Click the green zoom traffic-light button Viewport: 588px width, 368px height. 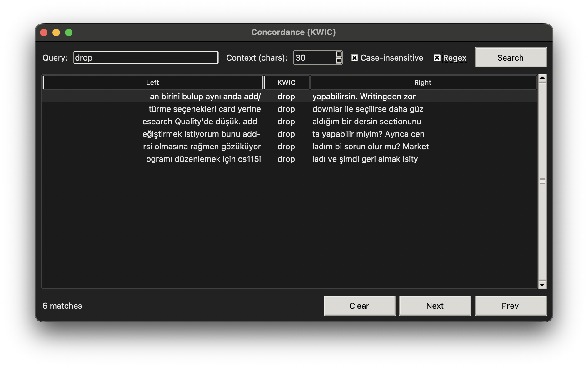point(68,32)
